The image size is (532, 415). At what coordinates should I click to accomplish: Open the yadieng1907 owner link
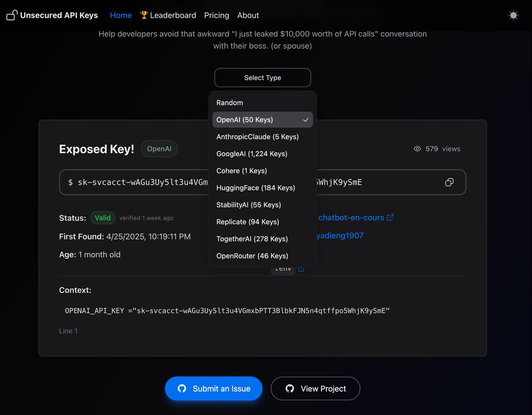(x=340, y=235)
